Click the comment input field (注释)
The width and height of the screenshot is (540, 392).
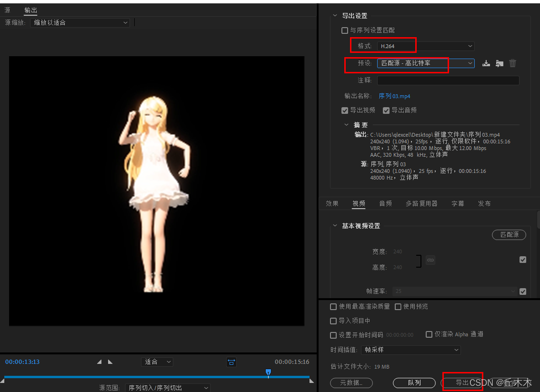(448, 80)
